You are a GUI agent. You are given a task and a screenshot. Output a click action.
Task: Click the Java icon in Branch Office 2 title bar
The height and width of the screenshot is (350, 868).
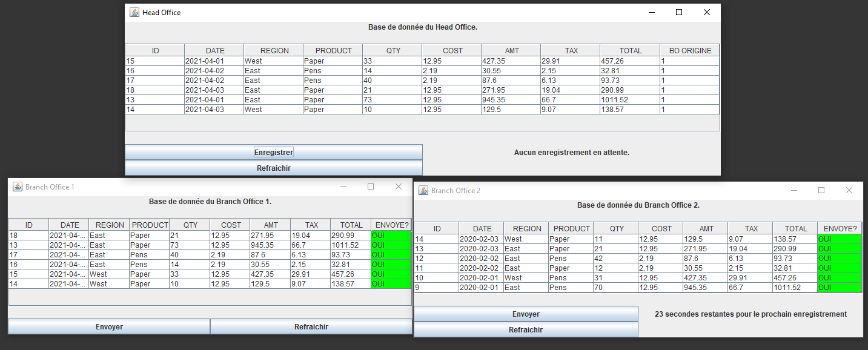423,190
